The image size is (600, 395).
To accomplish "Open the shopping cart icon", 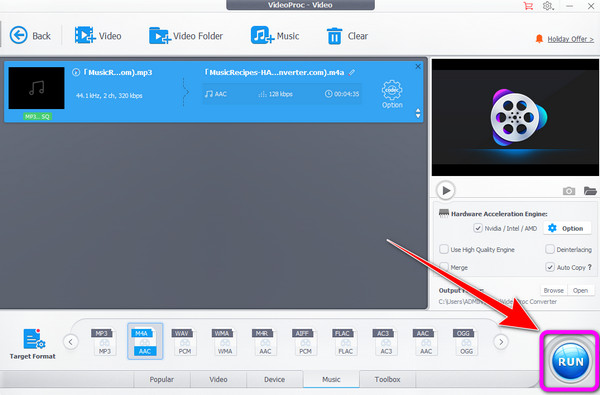I will [x=528, y=6].
